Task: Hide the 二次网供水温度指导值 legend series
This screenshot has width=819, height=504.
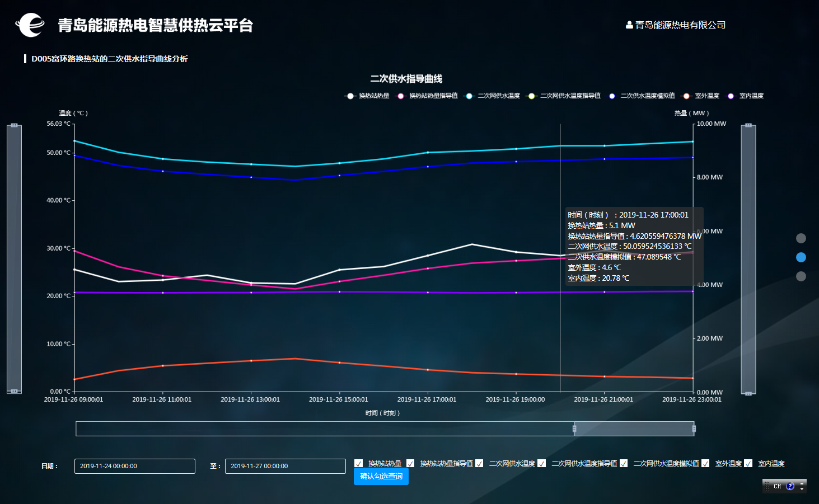Action: [x=531, y=96]
